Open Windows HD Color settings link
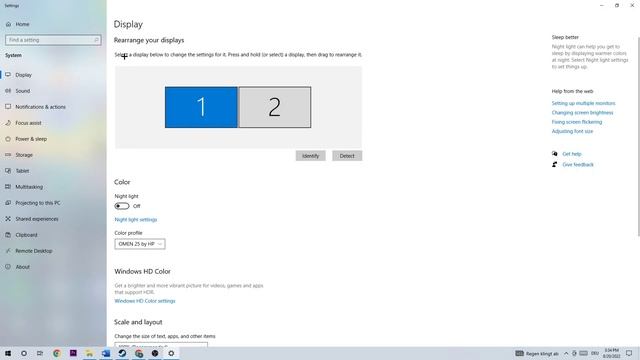The height and width of the screenshot is (360, 640). click(x=145, y=301)
